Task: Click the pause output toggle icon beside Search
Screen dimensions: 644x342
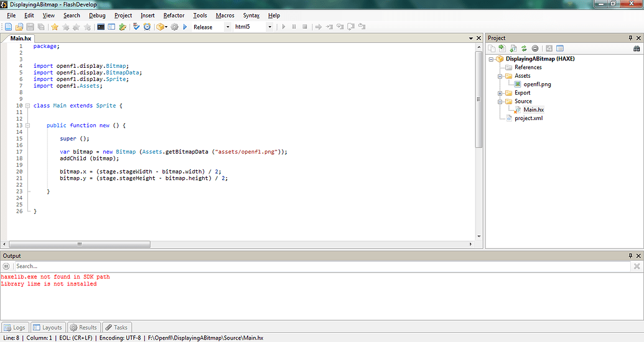Action: pyautogui.click(x=6, y=267)
